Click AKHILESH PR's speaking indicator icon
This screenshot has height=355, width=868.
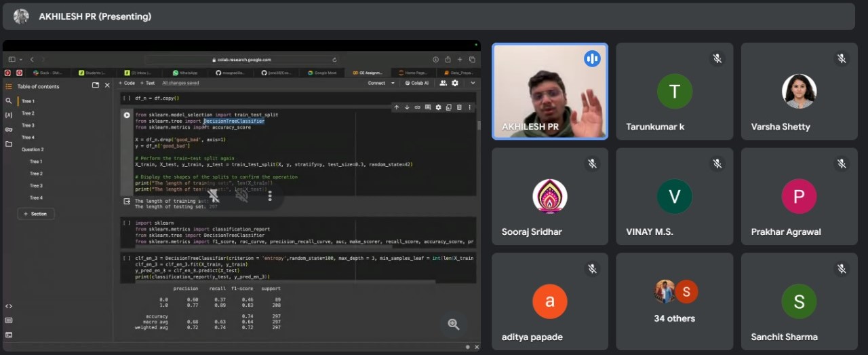593,59
